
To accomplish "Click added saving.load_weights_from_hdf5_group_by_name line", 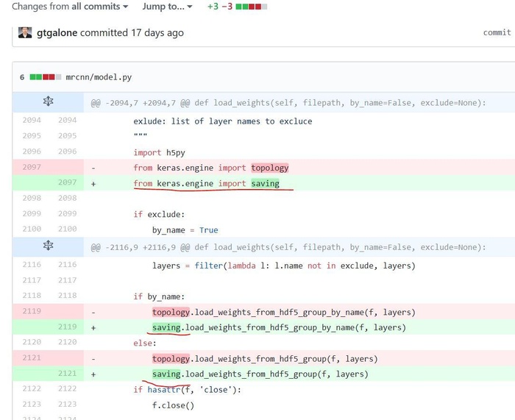I will point(279,327).
